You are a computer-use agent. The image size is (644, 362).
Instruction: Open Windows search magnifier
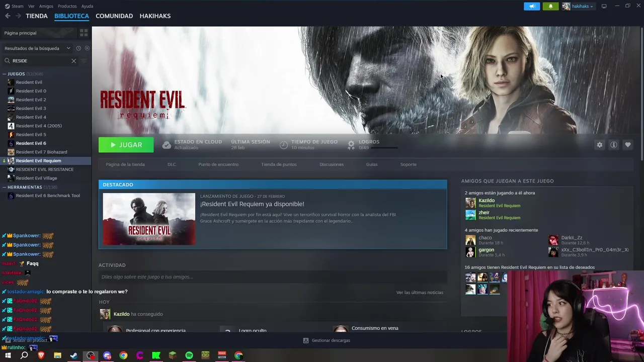coord(24,355)
